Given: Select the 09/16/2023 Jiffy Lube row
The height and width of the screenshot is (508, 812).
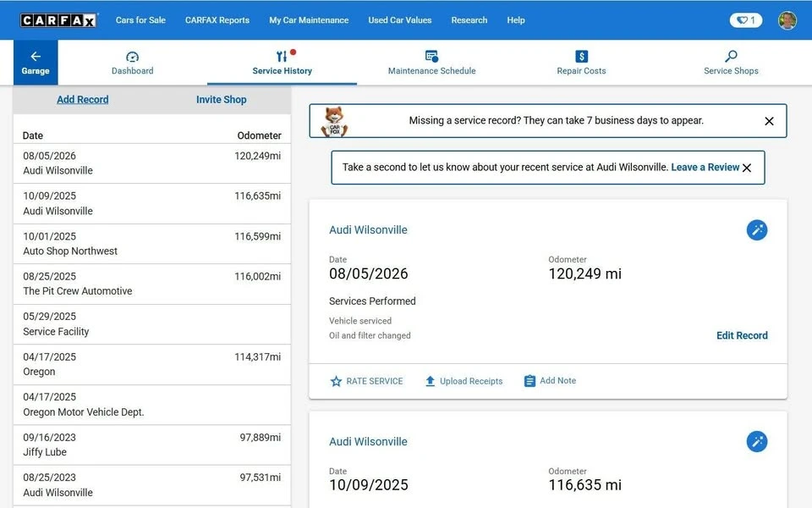Looking at the screenshot, I should 151,444.
